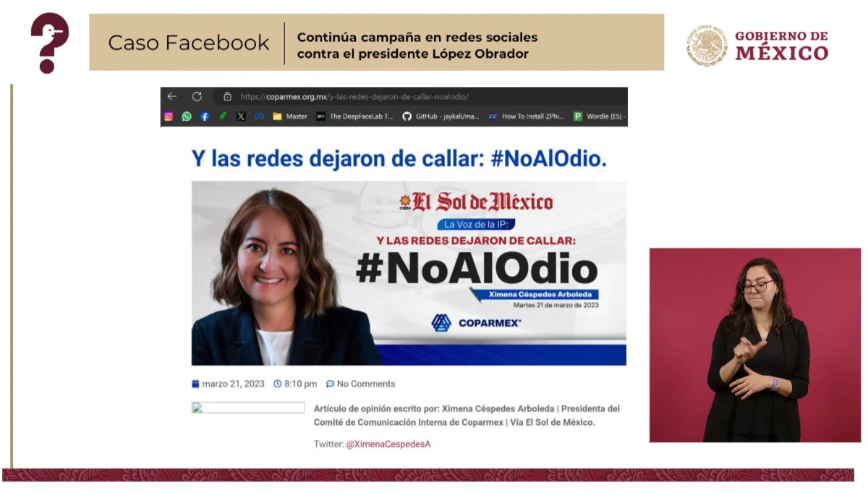Reload the page with the refresh icon
Viewport: 868px width, 493px height.
click(197, 96)
